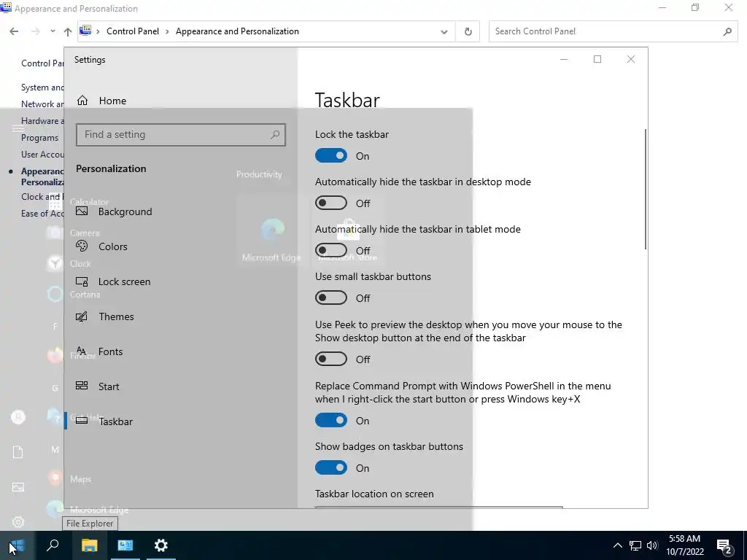This screenshot has height=560, width=747.
Task: Click Fonts icon in sidebar
Action: click(82, 351)
